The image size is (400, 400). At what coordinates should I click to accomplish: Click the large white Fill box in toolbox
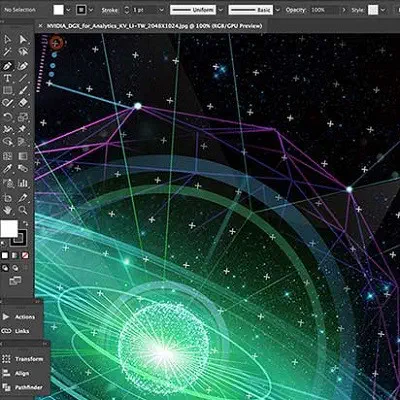[9, 229]
